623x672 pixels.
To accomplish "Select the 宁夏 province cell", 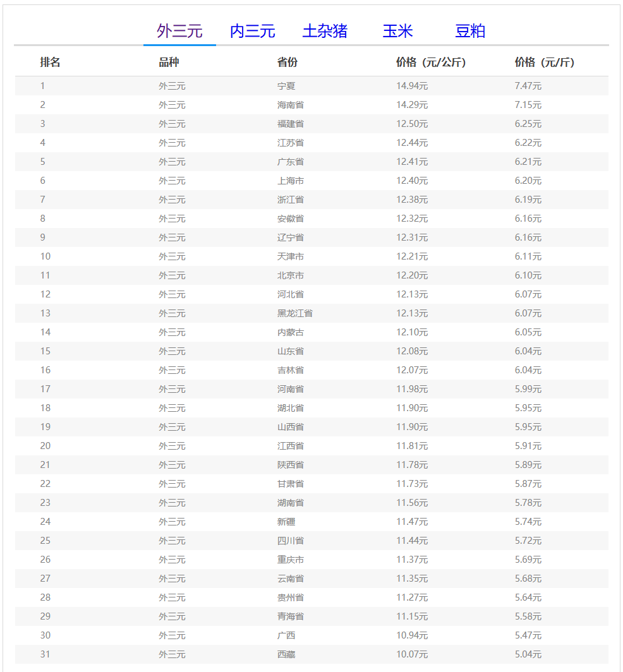I will 286,86.
